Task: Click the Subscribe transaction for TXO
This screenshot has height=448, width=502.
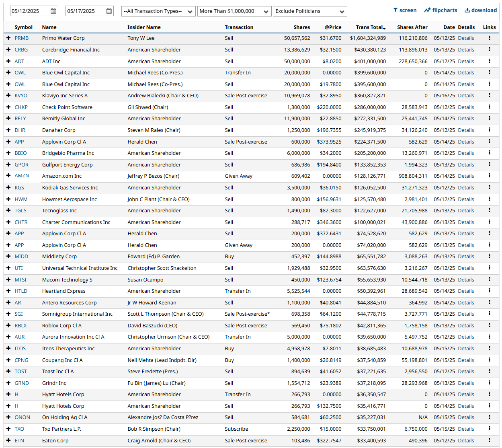Action: pos(236,429)
